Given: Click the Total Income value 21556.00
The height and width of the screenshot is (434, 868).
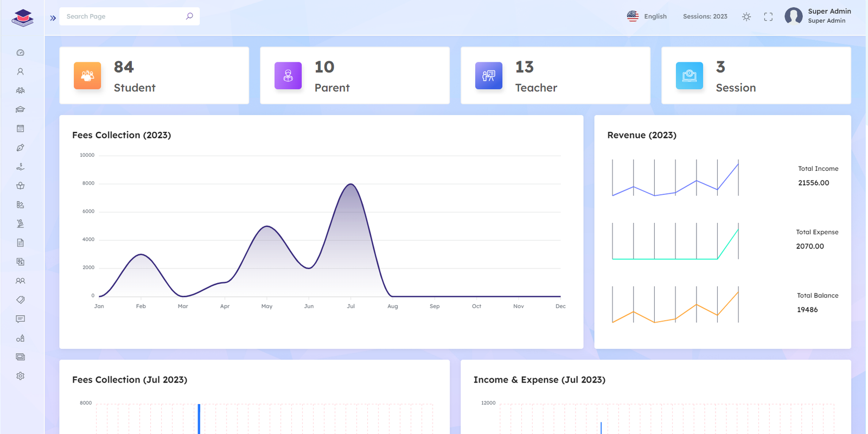Looking at the screenshot, I should (813, 183).
